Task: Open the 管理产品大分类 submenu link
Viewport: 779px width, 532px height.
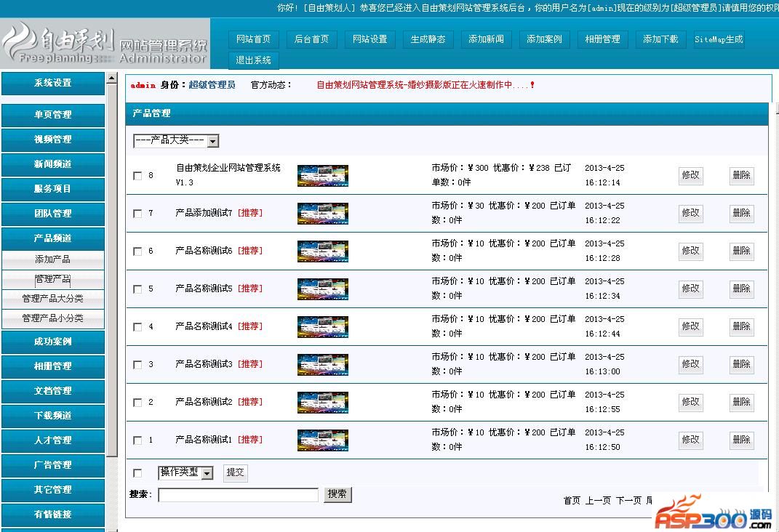Action: coord(52,299)
